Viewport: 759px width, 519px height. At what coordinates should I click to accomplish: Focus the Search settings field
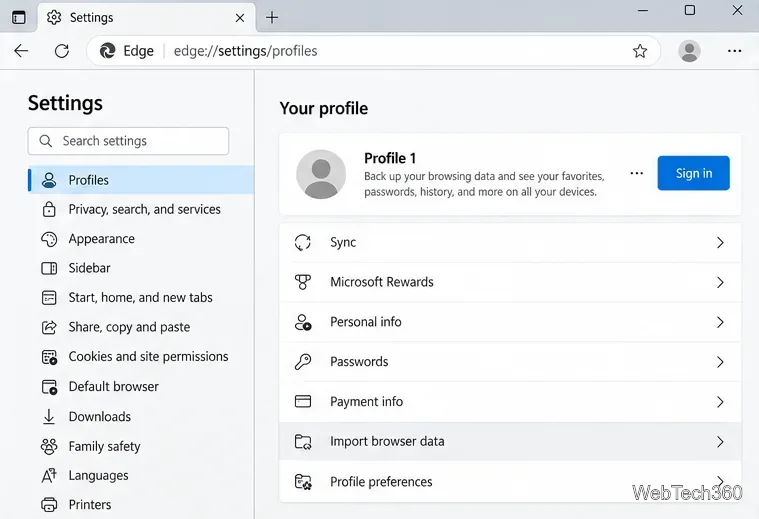[128, 141]
